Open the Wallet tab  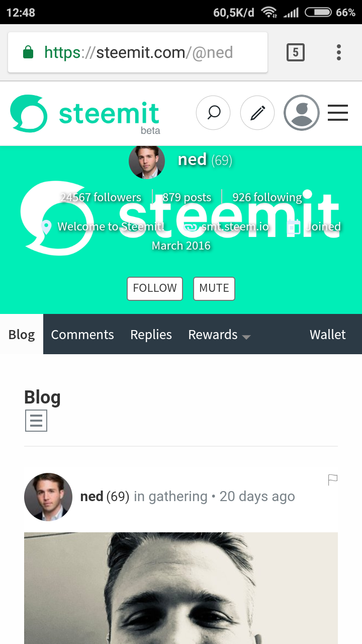(x=328, y=335)
